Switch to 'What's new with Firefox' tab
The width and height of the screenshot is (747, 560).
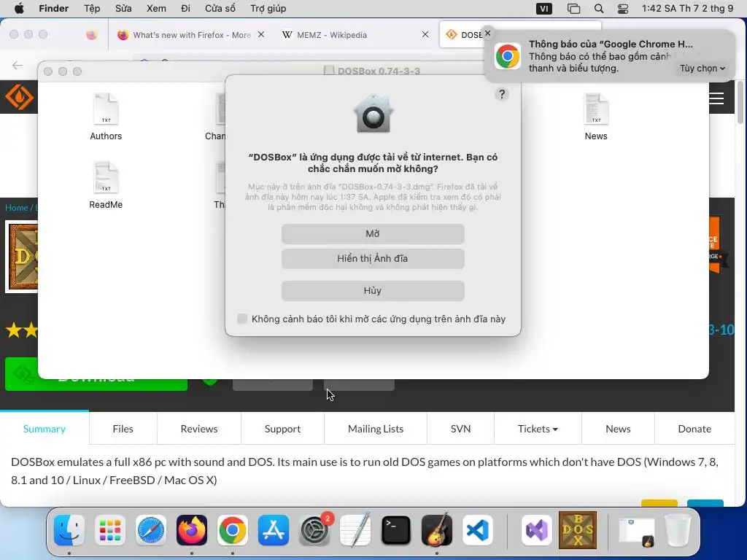192,35
